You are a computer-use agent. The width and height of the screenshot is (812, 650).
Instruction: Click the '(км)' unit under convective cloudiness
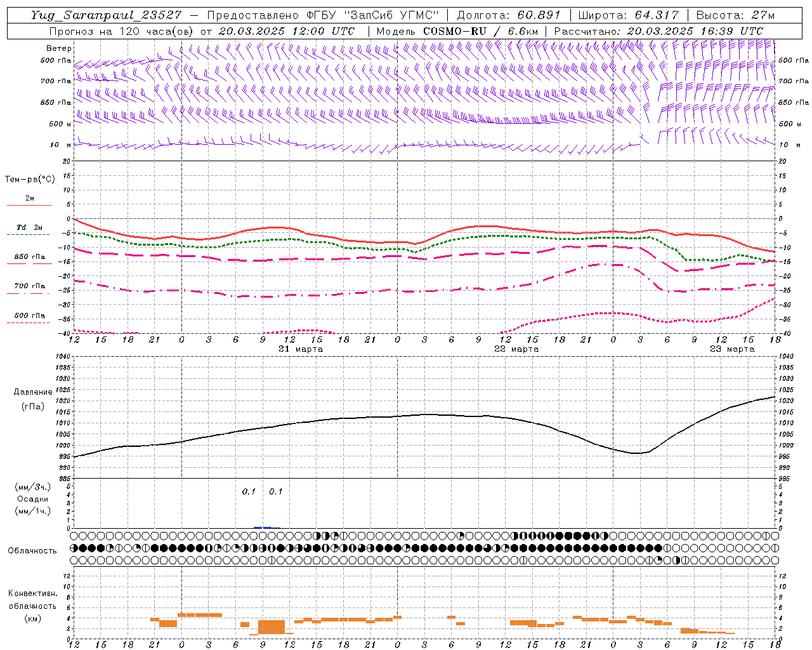coord(33,618)
